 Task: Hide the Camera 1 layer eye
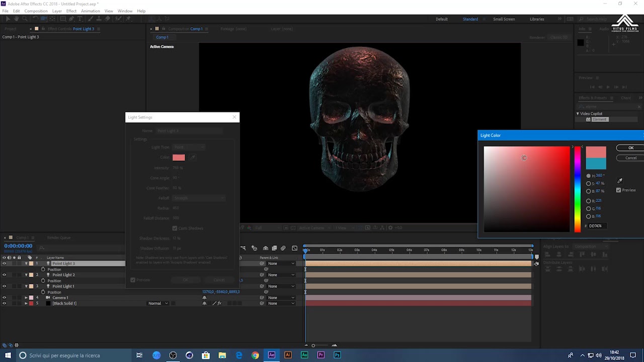5,298
